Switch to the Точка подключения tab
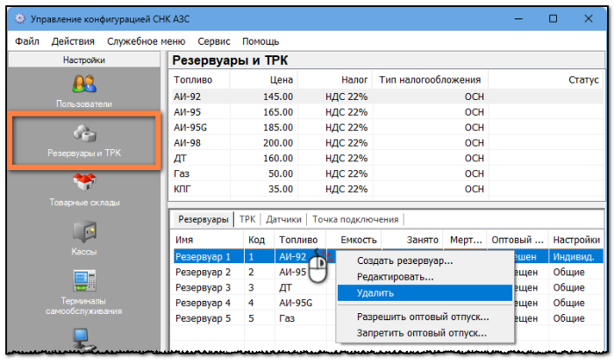Screen dimensions: 614x364 tap(355, 219)
